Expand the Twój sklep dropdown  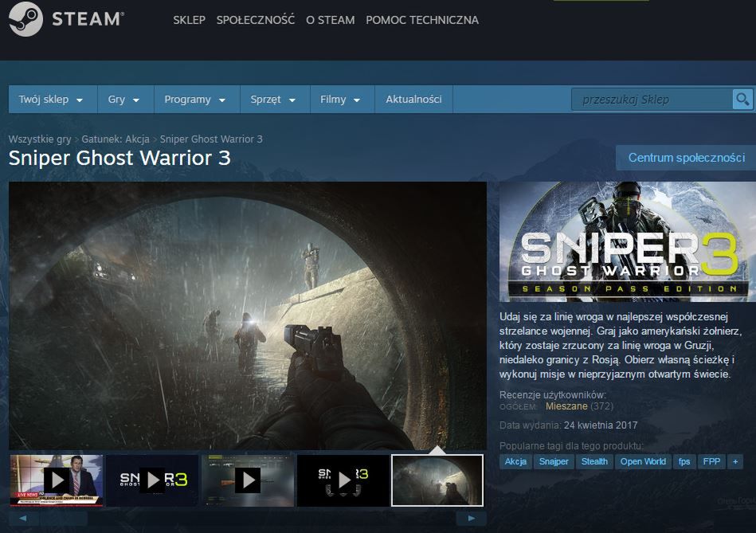[x=52, y=100]
